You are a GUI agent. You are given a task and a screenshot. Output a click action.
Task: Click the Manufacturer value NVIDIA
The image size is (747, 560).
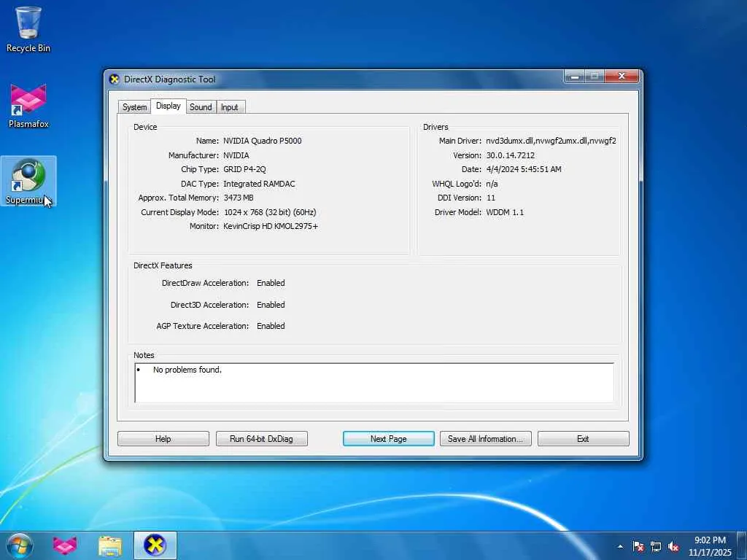click(236, 155)
